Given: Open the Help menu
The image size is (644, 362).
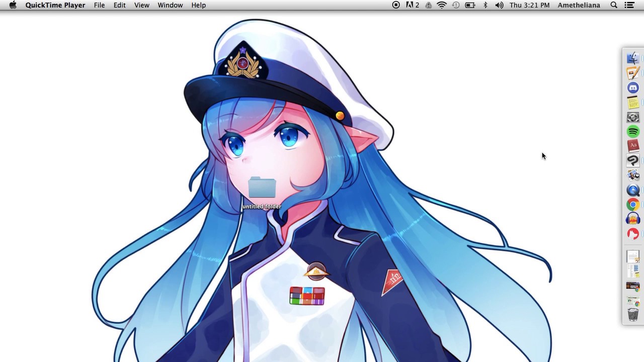Looking at the screenshot, I should click(x=199, y=5).
